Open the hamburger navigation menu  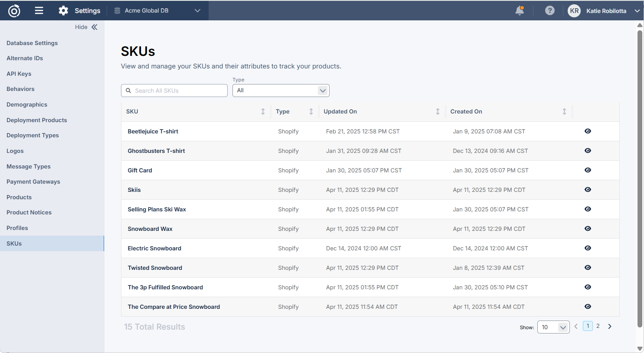click(x=39, y=10)
